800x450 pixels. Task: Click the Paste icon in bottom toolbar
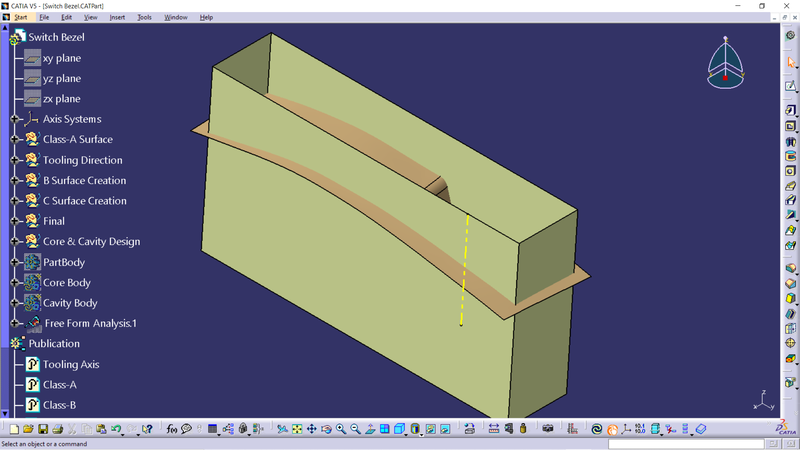point(101,429)
